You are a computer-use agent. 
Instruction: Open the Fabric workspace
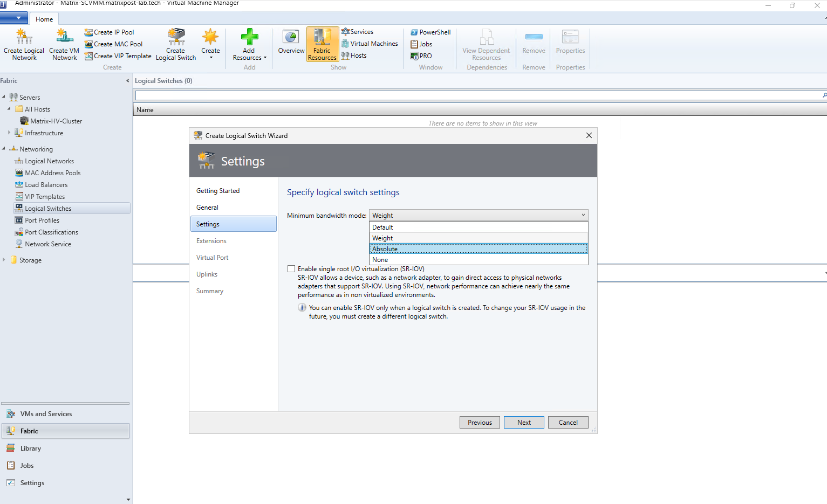[x=65, y=431]
